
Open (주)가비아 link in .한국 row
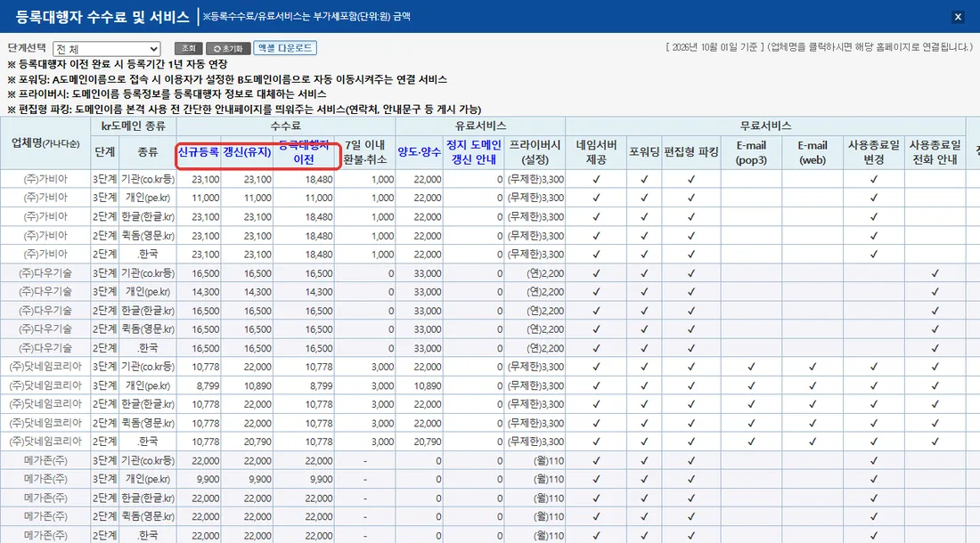[x=45, y=254]
